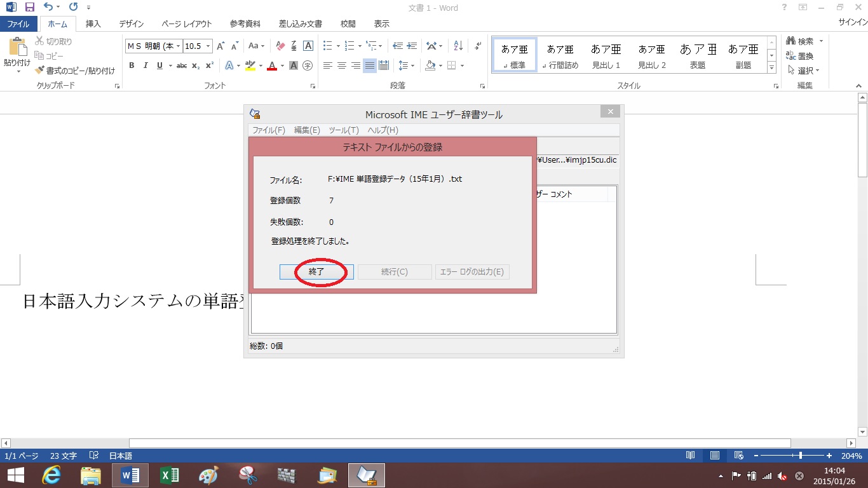The height and width of the screenshot is (488, 868).
Task: Apply character shading with the gray A
Action: [x=294, y=65]
